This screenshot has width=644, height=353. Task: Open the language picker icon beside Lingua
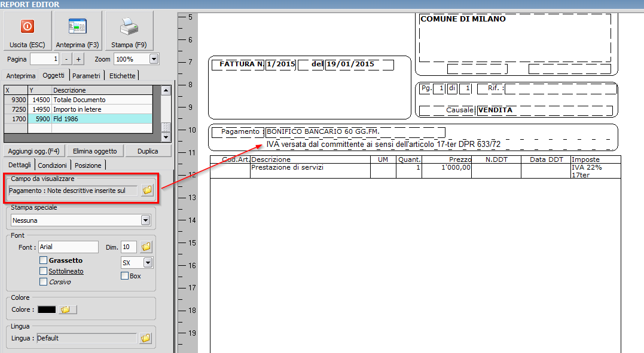[145, 338]
